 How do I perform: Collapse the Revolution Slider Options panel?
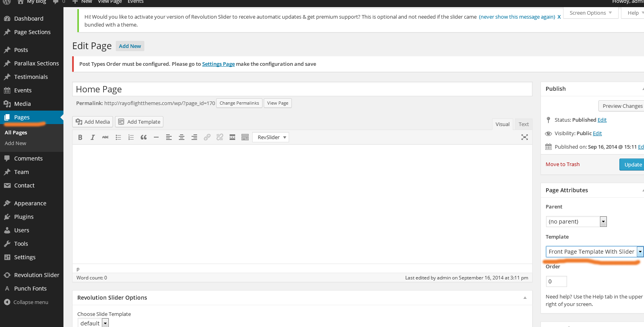525,298
